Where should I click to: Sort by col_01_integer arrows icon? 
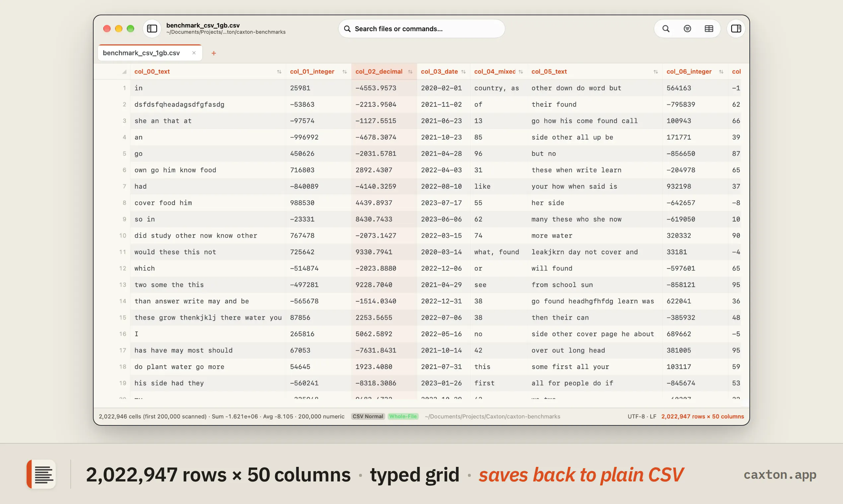tap(345, 72)
